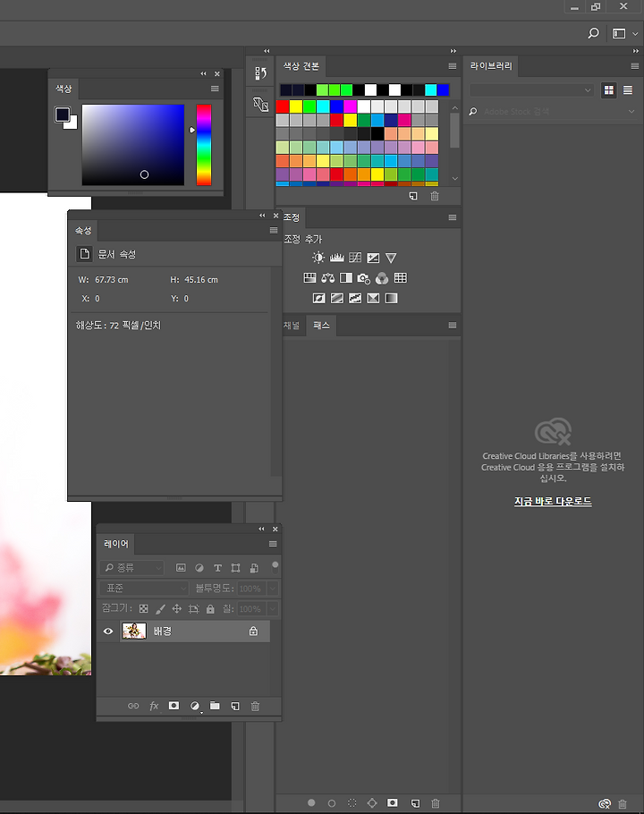Add a Color Lookup adjustment
This screenshot has width=644, height=814.
400,277
